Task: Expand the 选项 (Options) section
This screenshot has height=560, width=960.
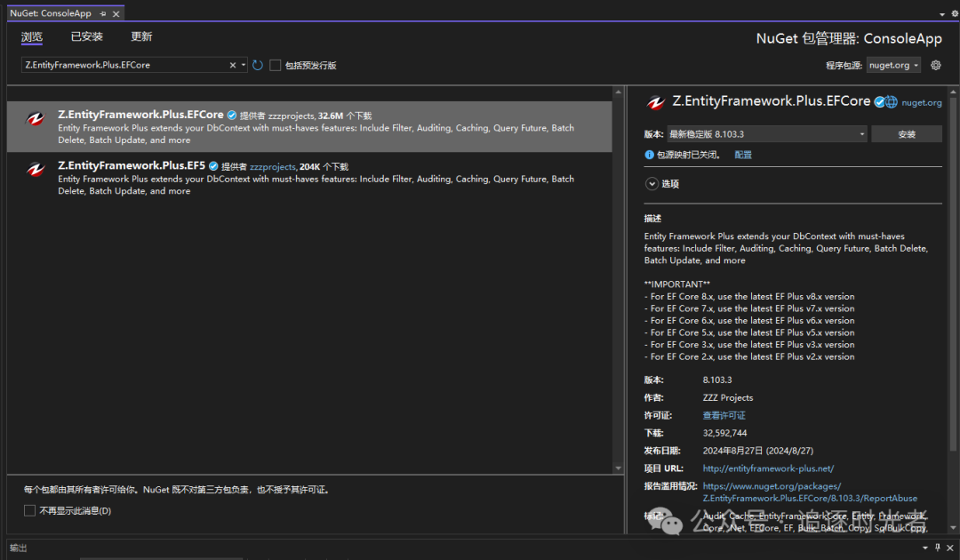Action: pos(652,184)
